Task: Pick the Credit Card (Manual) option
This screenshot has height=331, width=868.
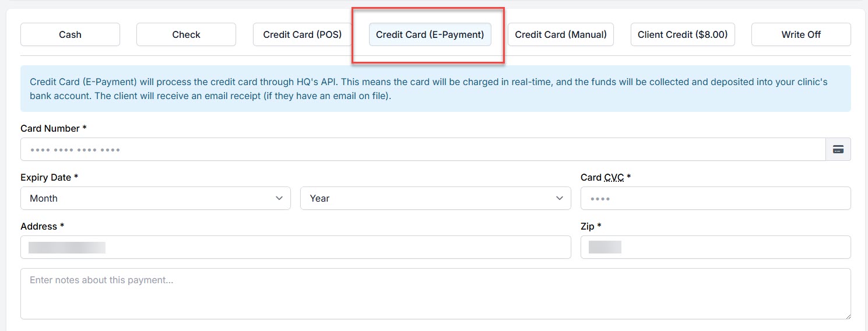Action: pyautogui.click(x=560, y=34)
